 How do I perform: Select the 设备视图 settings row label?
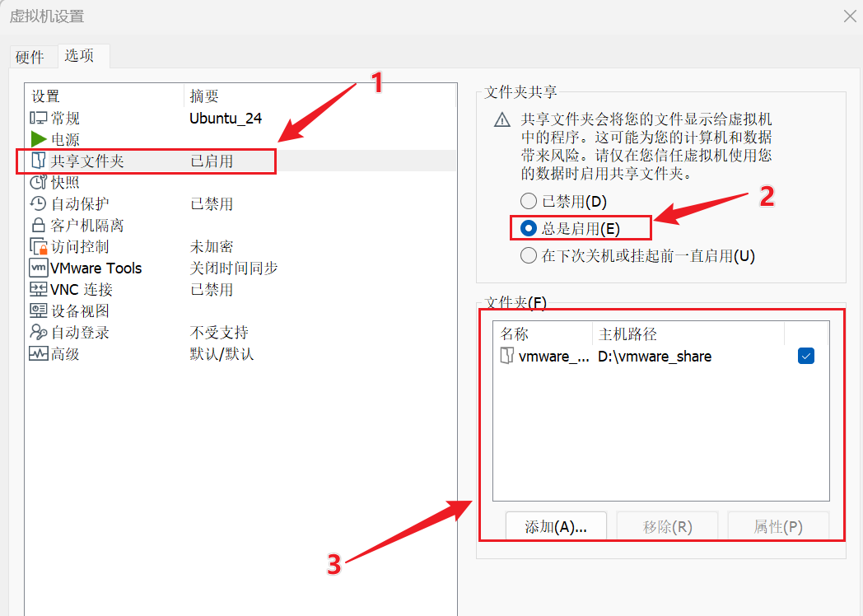[80, 311]
